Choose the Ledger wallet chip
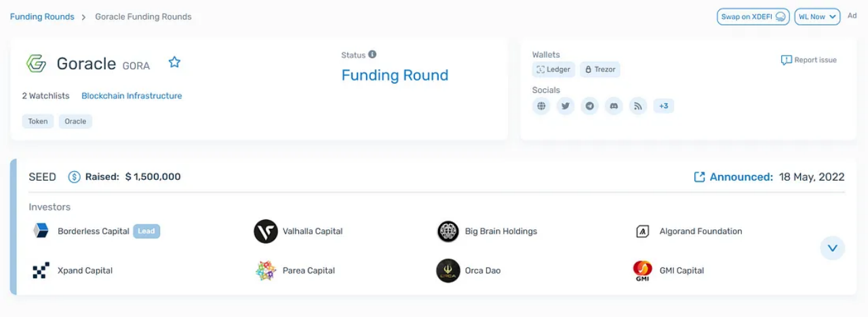 pos(554,69)
